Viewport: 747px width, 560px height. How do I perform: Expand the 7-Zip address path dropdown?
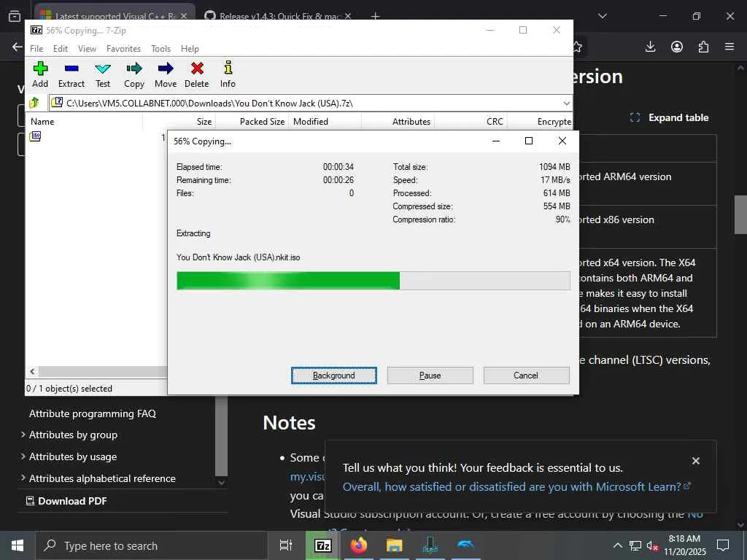point(566,103)
